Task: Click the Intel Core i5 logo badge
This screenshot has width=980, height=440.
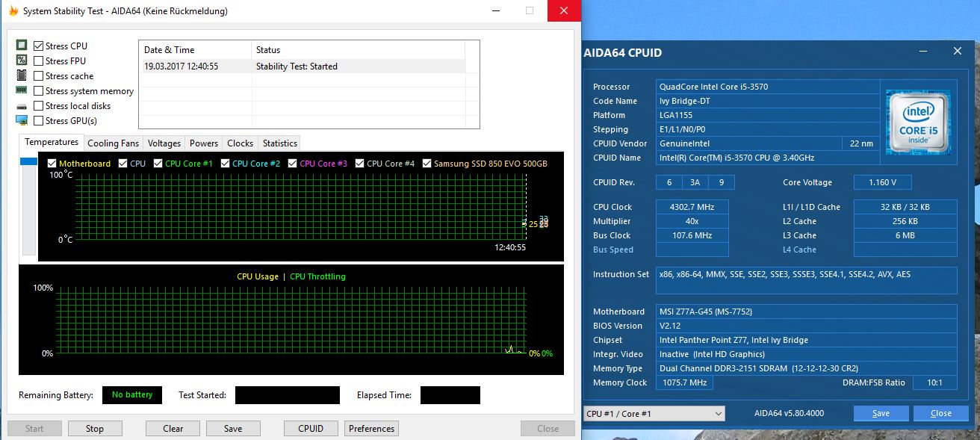Action: pos(918,122)
